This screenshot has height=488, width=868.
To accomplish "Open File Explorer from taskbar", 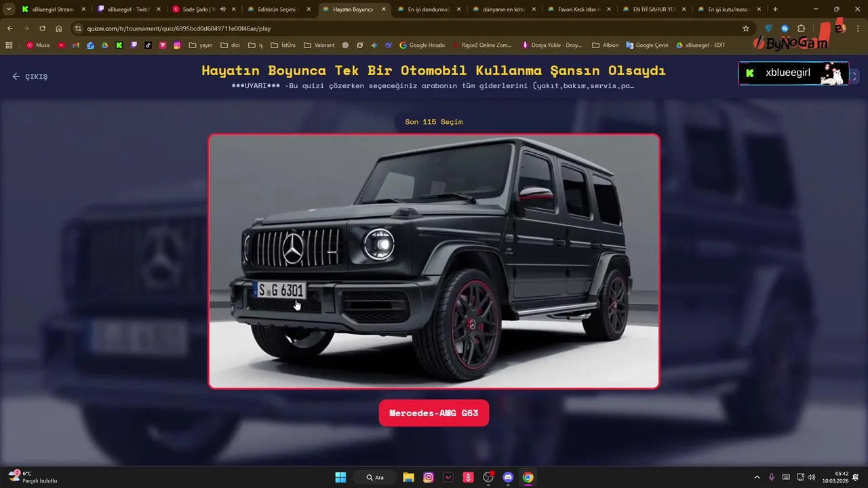I will point(408,477).
